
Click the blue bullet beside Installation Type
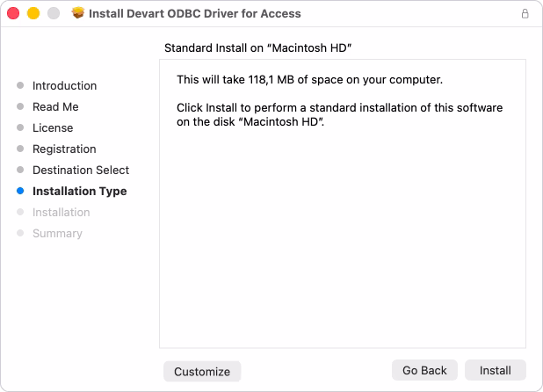pyautogui.click(x=20, y=191)
